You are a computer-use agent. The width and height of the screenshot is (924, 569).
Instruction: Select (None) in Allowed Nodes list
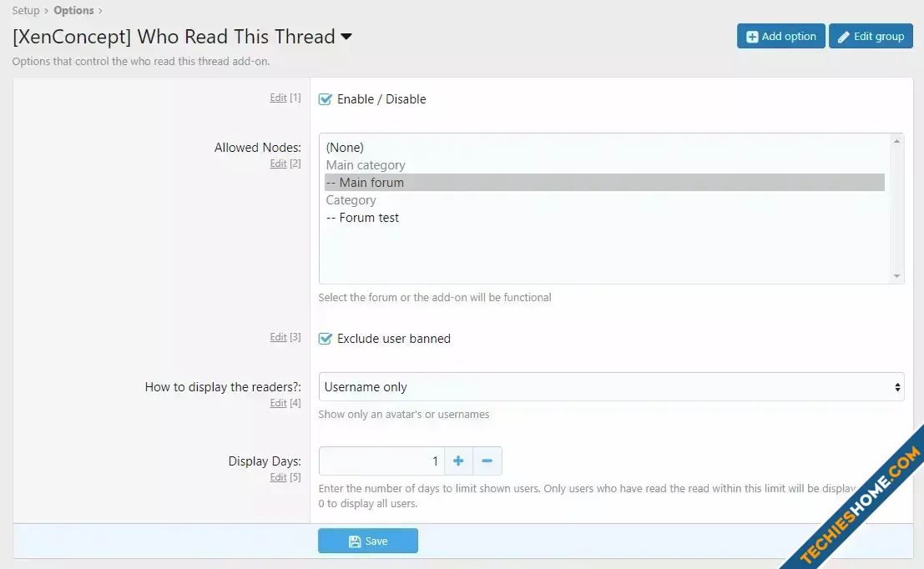pyautogui.click(x=604, y=148)
